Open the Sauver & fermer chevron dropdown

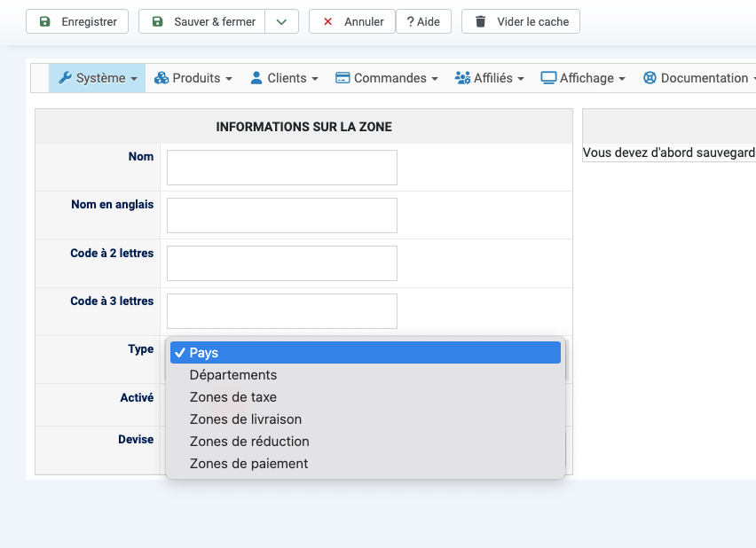281,21
